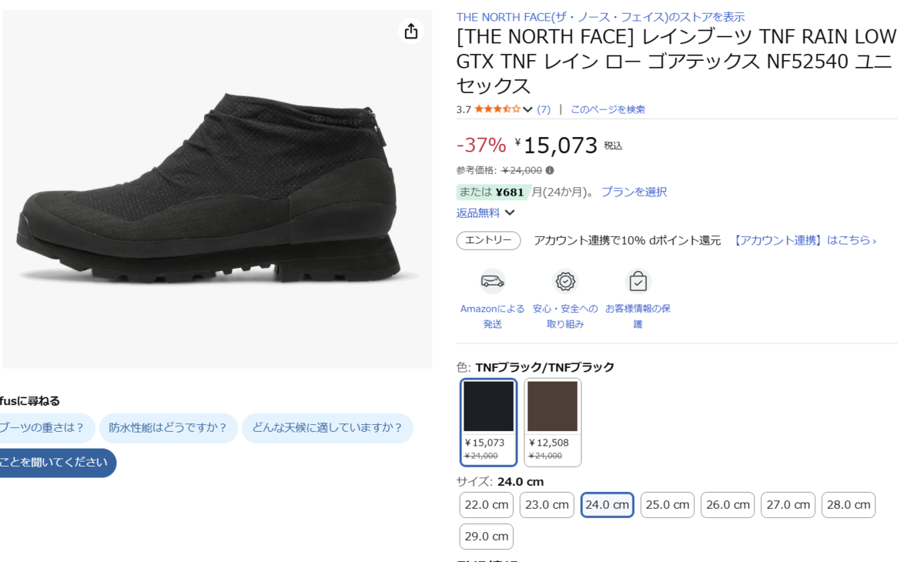Click the security badge icon
924x562 pixels.
click(x=565, y=282)
